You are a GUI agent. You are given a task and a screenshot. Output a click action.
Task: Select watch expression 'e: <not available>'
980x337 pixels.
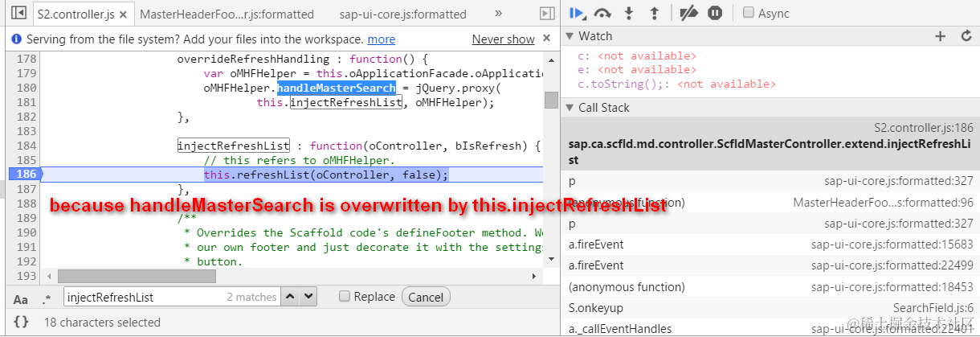point(637,70)
